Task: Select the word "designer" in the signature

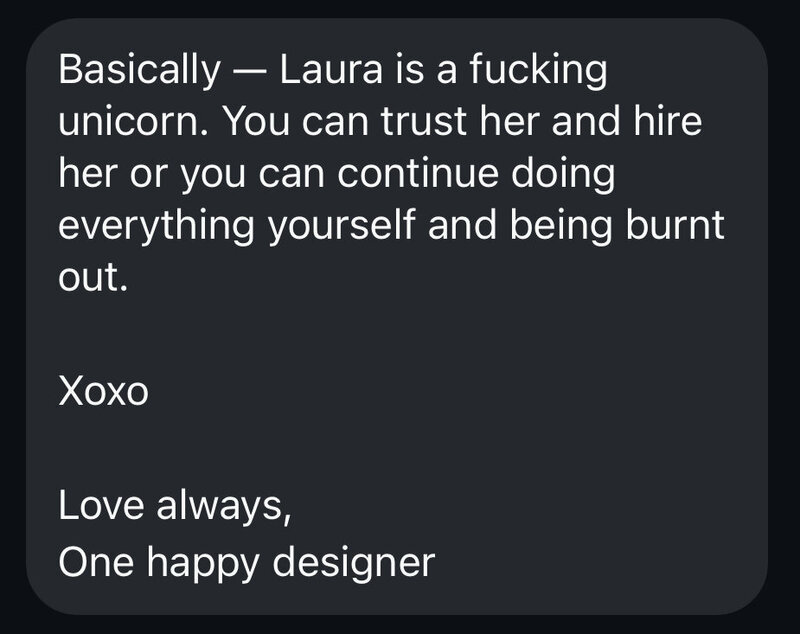Action: [354, 563]
